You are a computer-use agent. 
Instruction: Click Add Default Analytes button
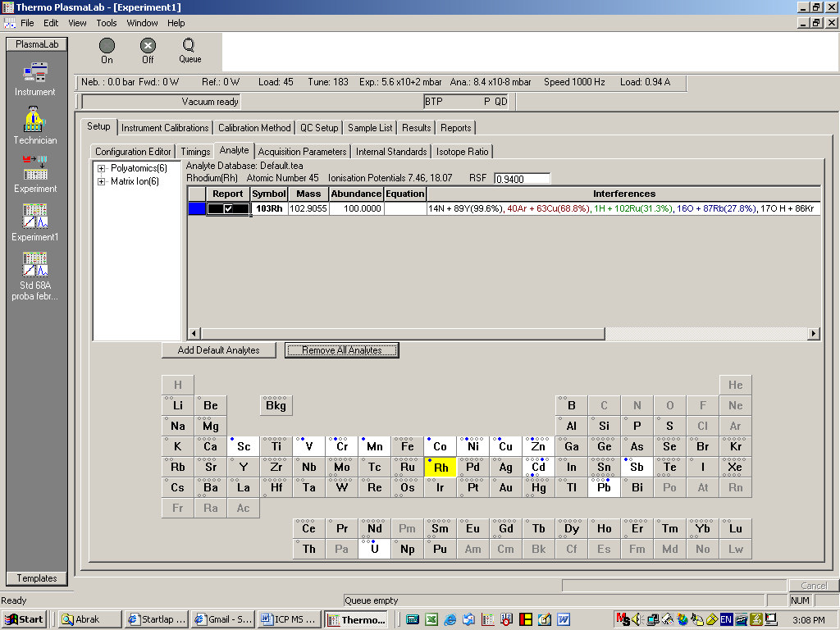click(218, 350)
